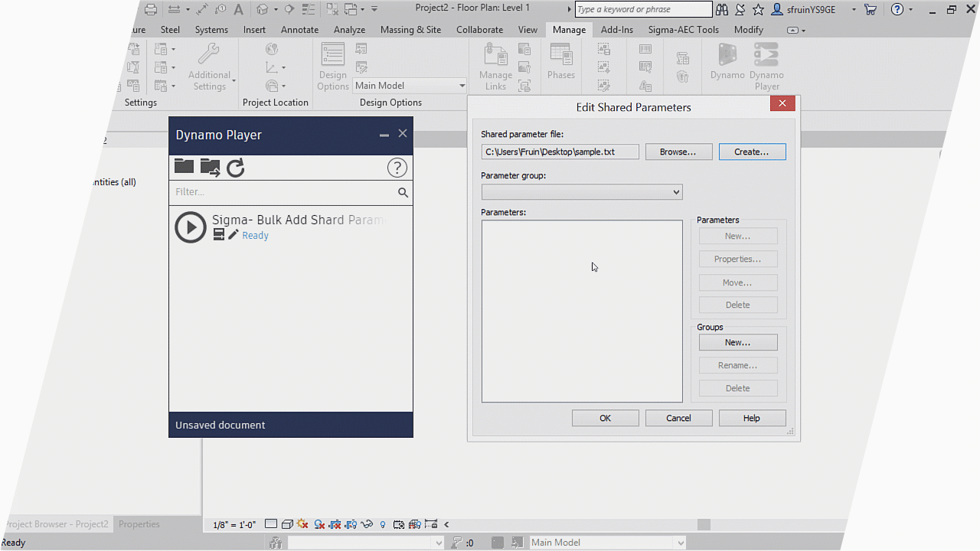Click the Location globe icon in Project Location
The width and height of the screenshot is (980, 551).
[x=272, y=49]
